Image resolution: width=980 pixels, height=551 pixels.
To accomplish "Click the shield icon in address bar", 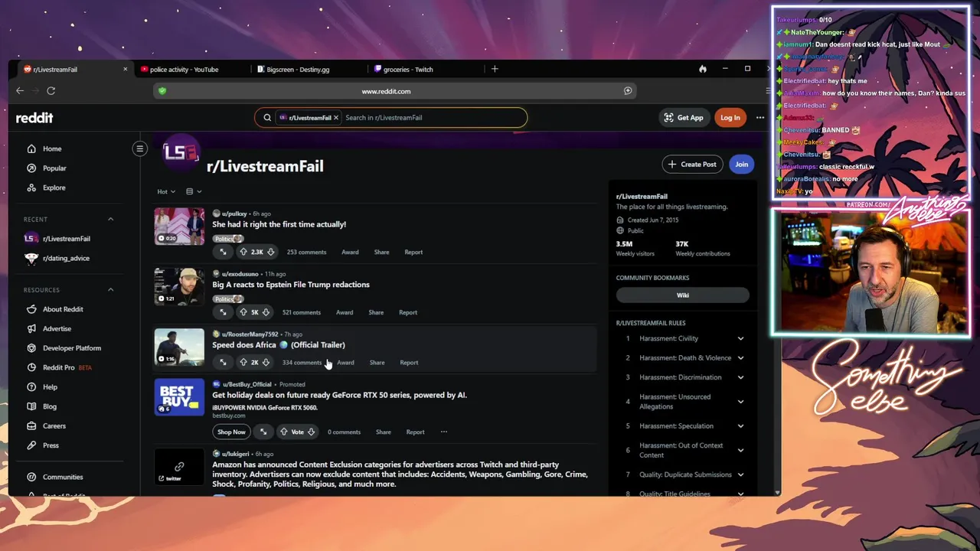I will click(162, 91).
